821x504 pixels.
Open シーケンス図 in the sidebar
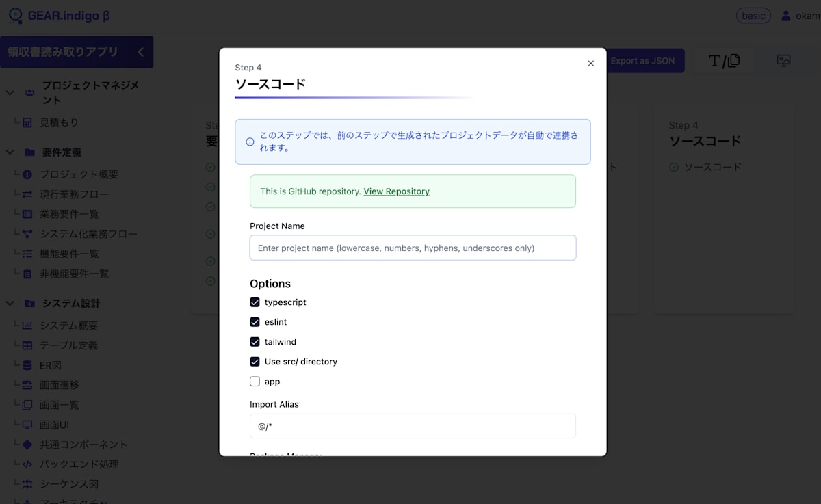coord(69,484)
